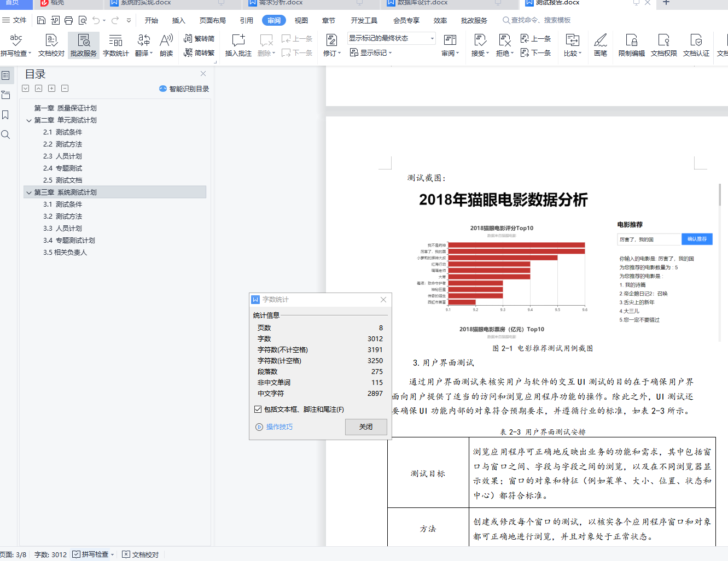Open the search panel in left sidebar
The width and height of the screenshot is (728, 561).
[5, 135]
